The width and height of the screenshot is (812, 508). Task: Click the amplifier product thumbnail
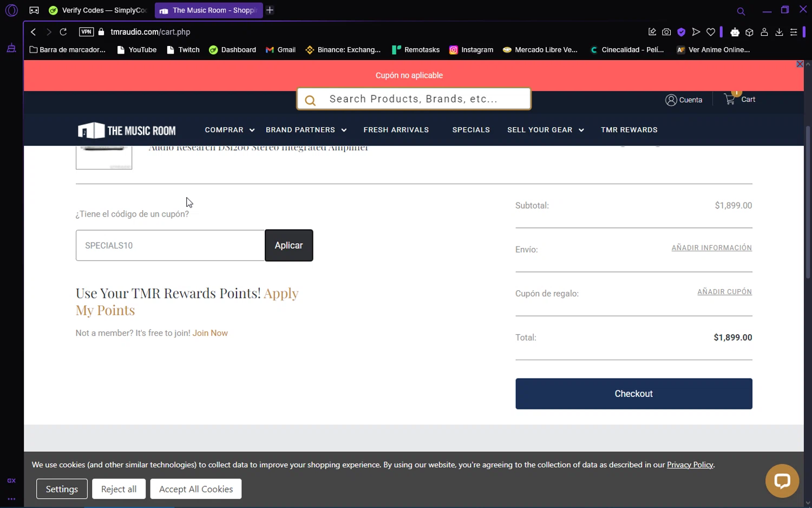pyautogui.click(x=104, y=158)
